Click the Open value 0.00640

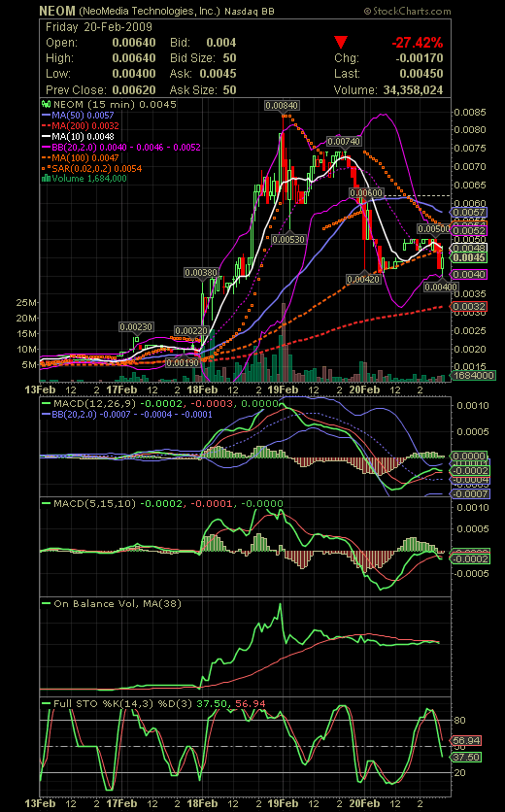[x=134, y=43]
